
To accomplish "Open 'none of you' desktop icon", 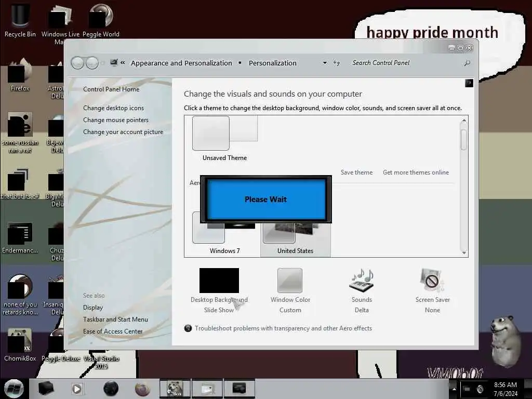I will (x=20, y=295).
